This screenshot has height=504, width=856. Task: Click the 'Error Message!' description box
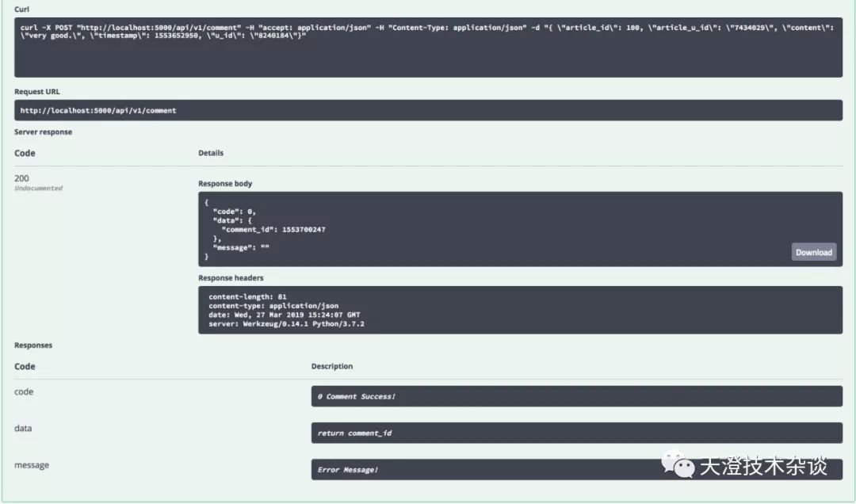[x=576, y=470]
